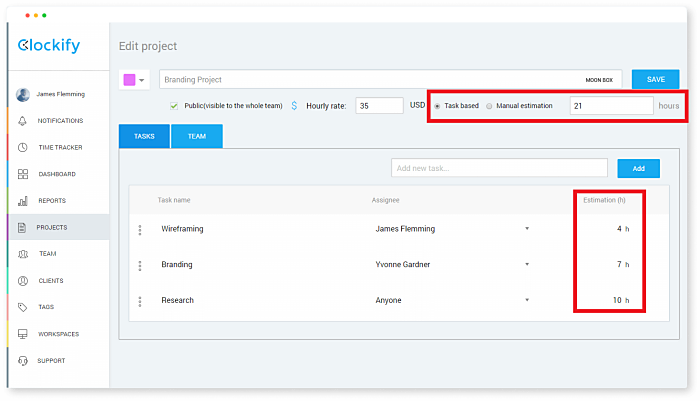
Task: Open Reports menu item
Action: coord(52,201)
